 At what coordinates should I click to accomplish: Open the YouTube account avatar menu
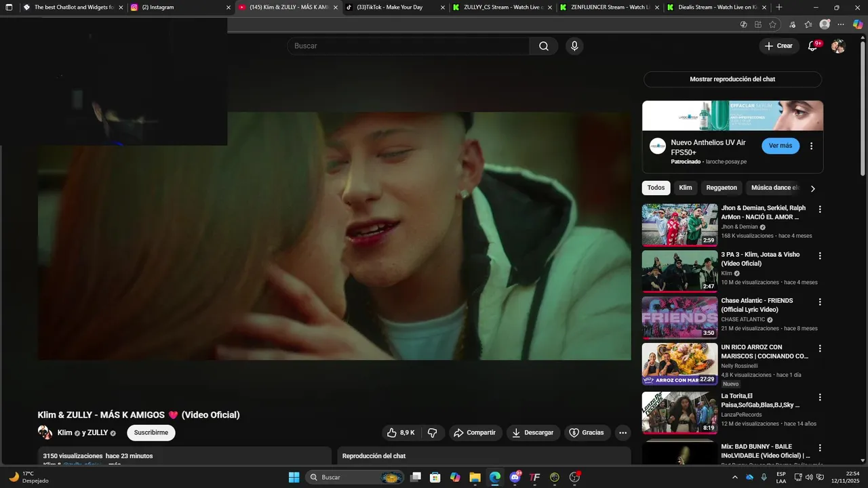tap(838, 46)
